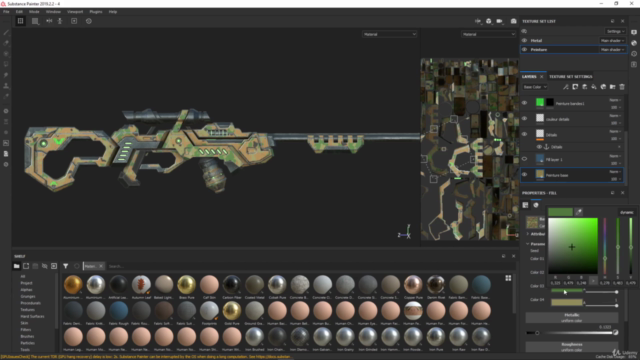Viewport: 640px width, 360px height.
Task: Toggle visibility of Détails anchor effect
Action: [539, 147]
